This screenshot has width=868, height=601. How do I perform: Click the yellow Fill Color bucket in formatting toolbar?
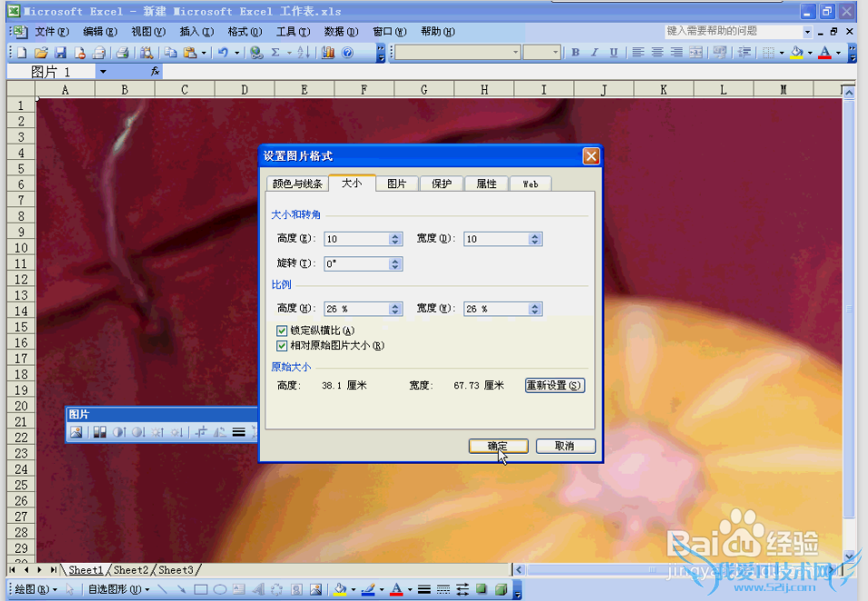point(797,53)
